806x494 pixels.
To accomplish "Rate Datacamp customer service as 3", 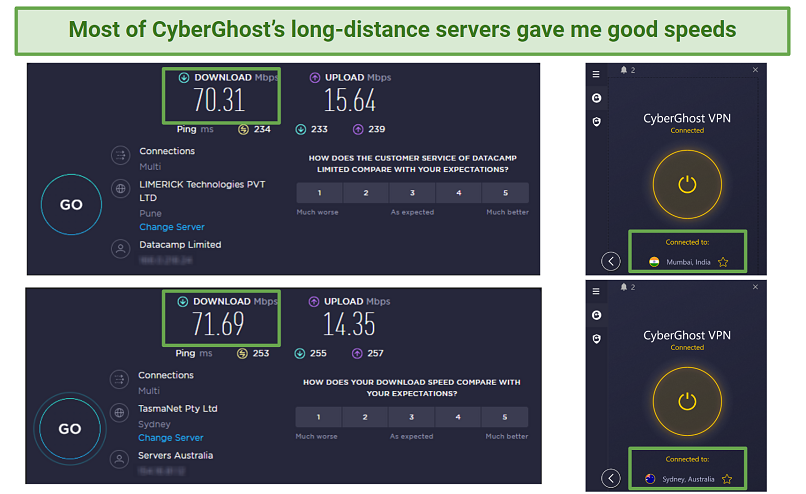I will point(412,193).
